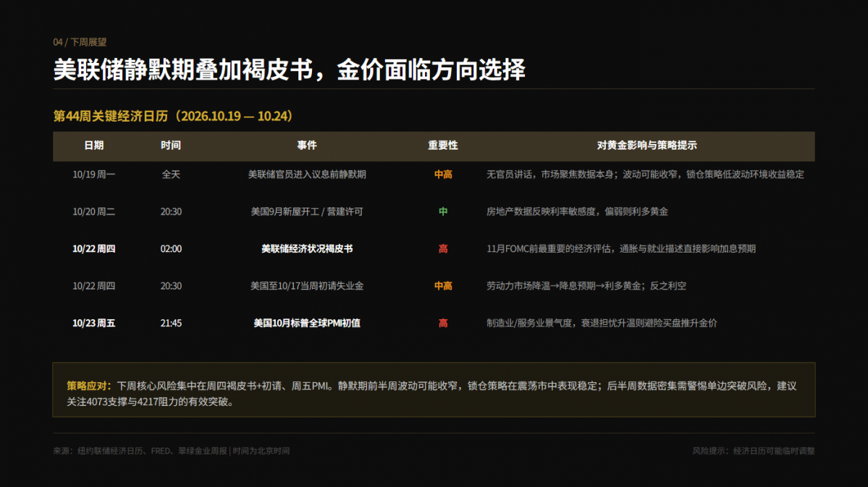The width and height of the screenshot is (868, 487).
Task: Click the note "房地产数据反映利率敏感度，偏弱则利多黄金"
Action: [x=577, y=211]
